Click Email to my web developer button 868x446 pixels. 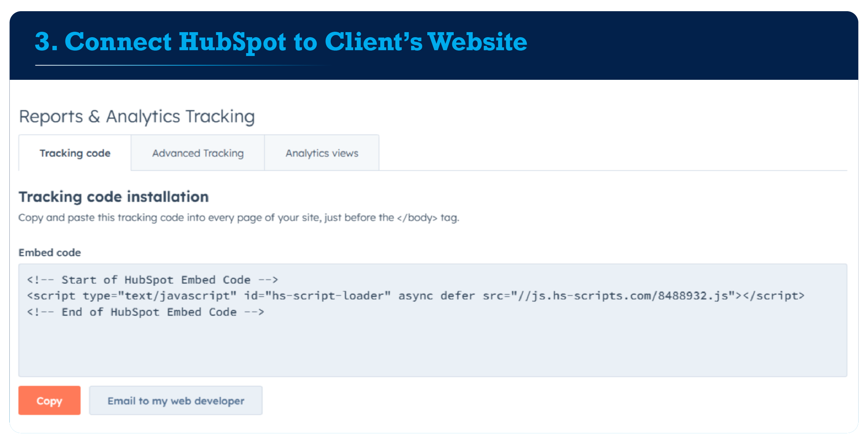point(176,400)
